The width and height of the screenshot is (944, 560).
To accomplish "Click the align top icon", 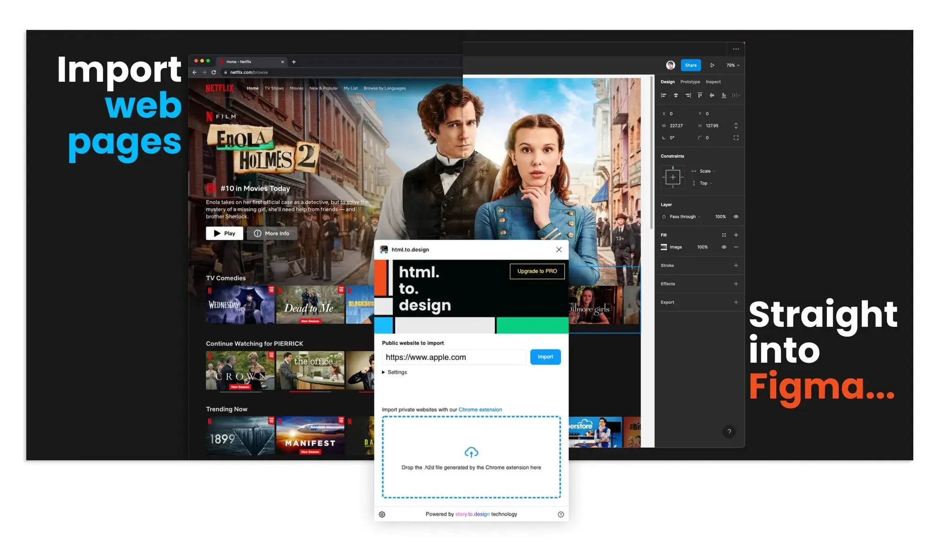I will click(x=700, y=95).
